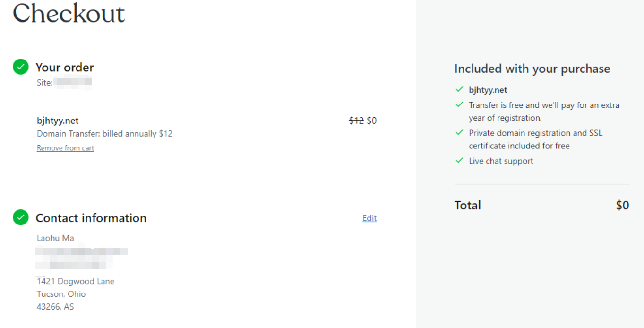Click the checkmark beside Private domain registration
The width and height of the screenshot is (644, 328).
[459, 133]
